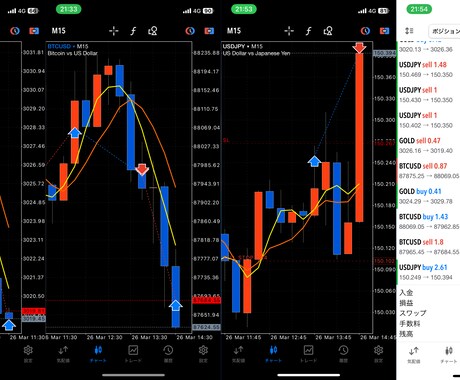
Task: Tap red price label on BTCUSD price axis
Action: click(206, 300)
